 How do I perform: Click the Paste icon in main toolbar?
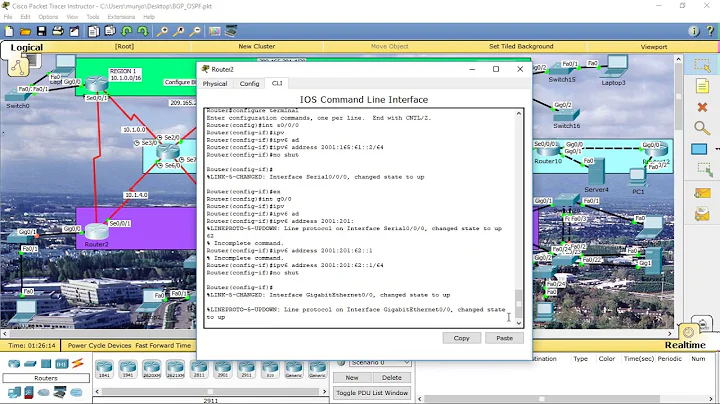pyautogui.click(x=110, y=31)
